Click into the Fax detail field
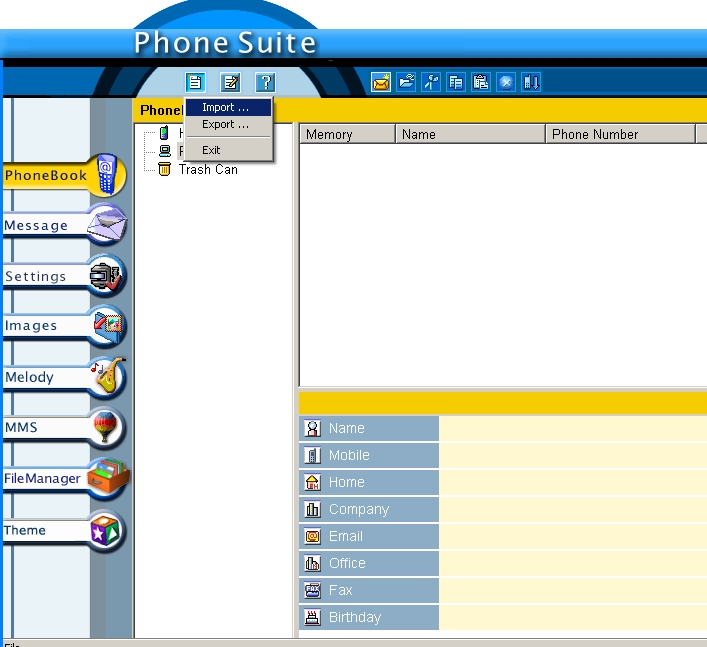The height and width of the screenshot is (647, 707). point(573,591)
